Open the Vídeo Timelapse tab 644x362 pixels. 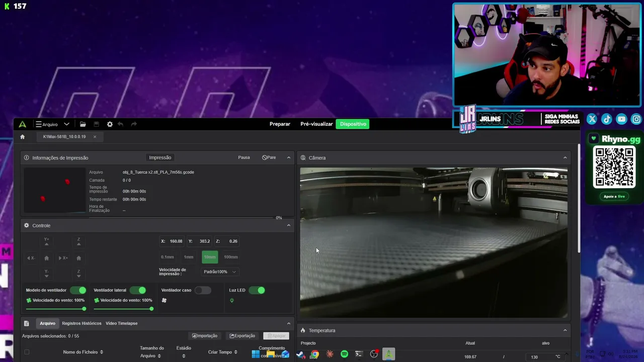(x=122, y=323)
